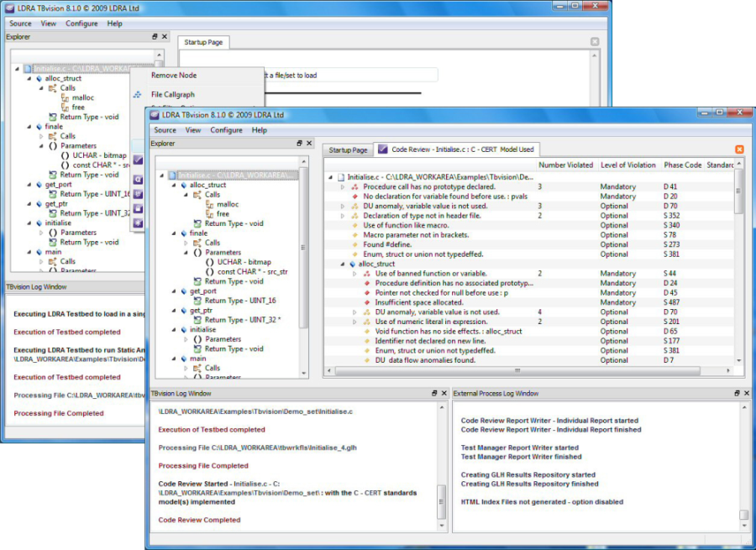Click orange diamond icon for 'Found #define'
756x550 pixels.
click(354, 245)
